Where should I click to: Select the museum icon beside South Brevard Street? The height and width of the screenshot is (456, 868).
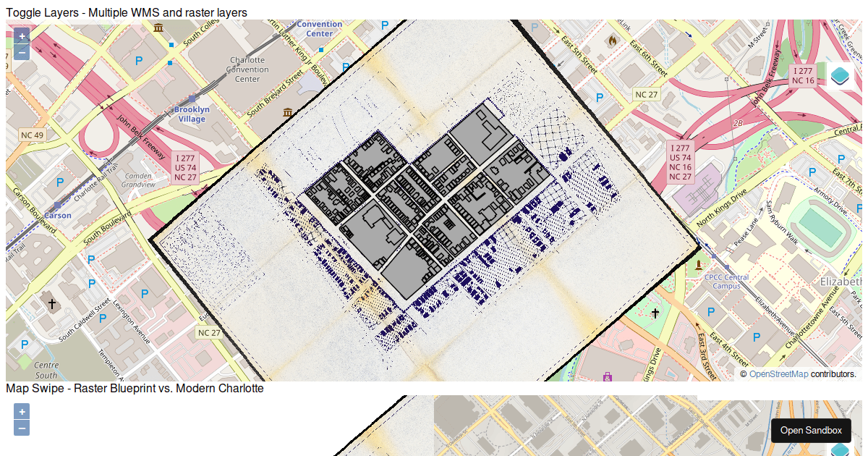click(288, 112)
